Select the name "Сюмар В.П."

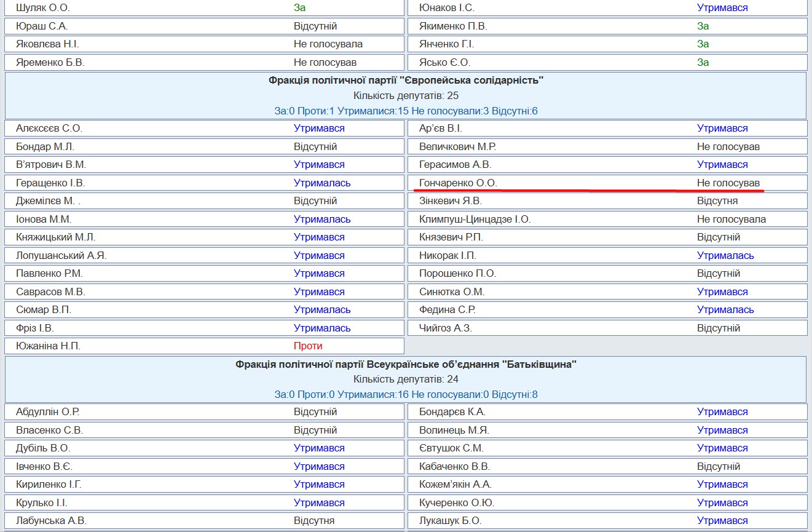43,310
